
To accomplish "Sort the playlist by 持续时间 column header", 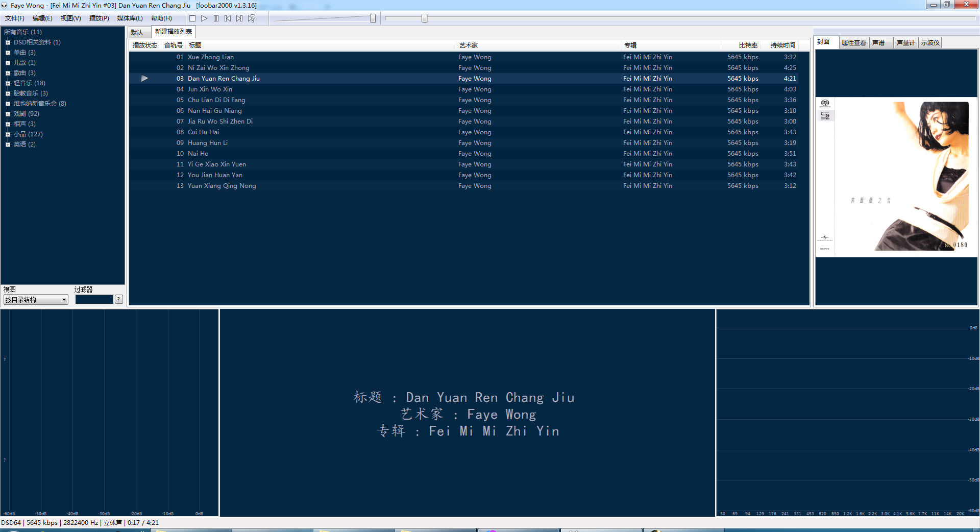I will pos(782,45).
